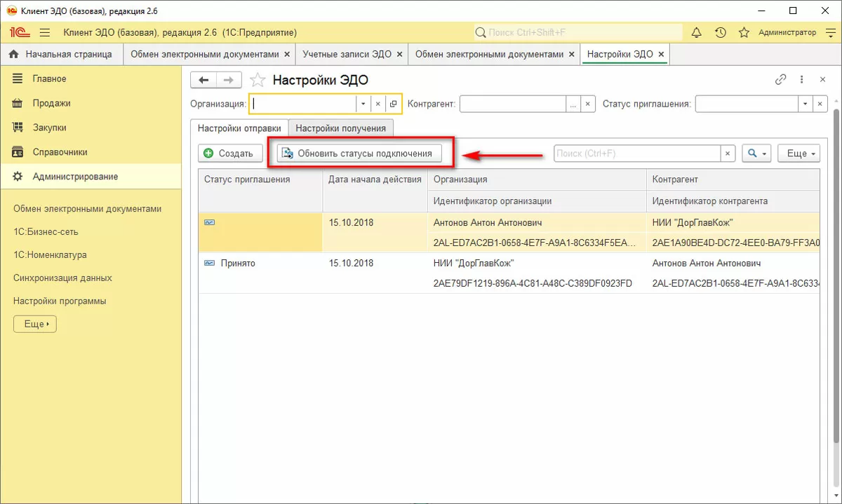842x504 pixels.
Task: Focus the global search field
Action: pyautogui.click(x=577, y=33)
